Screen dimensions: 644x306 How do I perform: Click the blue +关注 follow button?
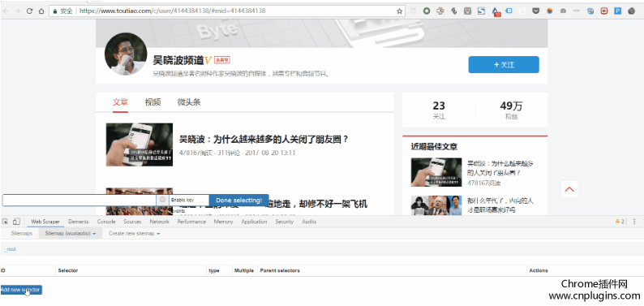[x=504, y=64]
